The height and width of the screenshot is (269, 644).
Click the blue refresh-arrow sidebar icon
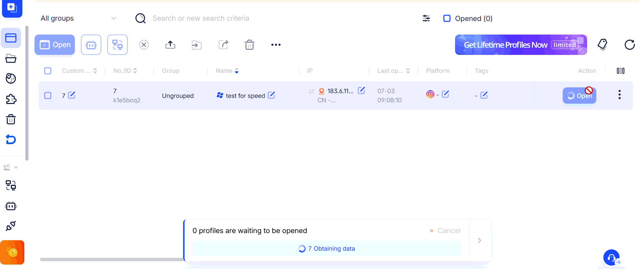11,140
